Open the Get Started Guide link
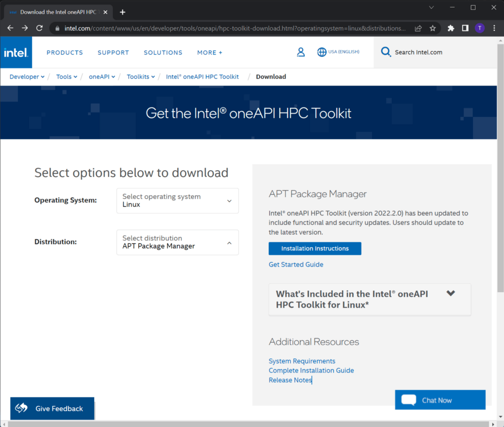 click(296, 265)
